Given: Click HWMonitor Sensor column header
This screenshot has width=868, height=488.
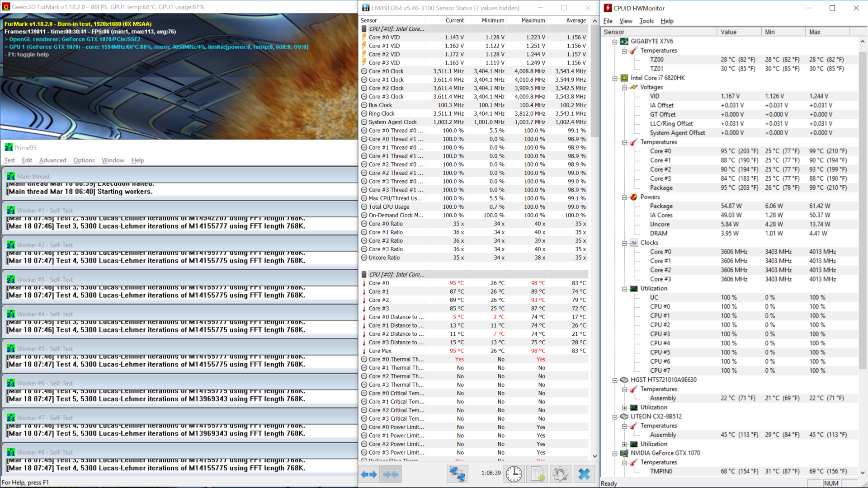Looking at the screenshot, I should tap(659, 32).
